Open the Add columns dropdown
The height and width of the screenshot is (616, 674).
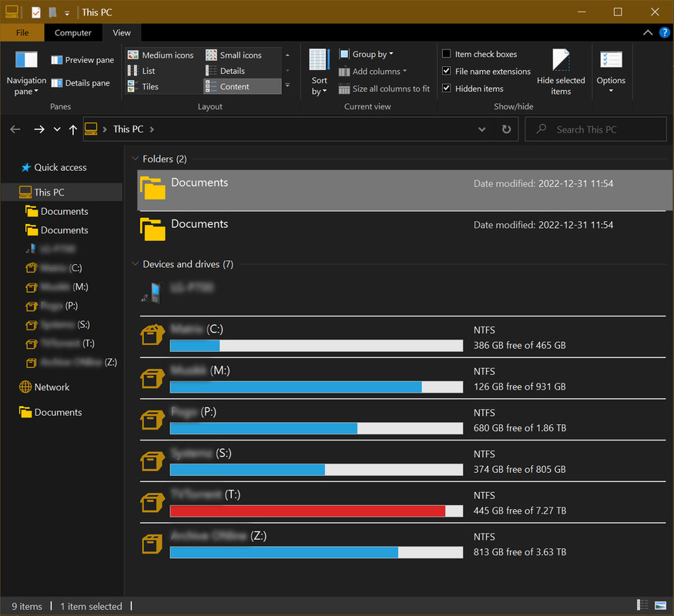point(373,72)
